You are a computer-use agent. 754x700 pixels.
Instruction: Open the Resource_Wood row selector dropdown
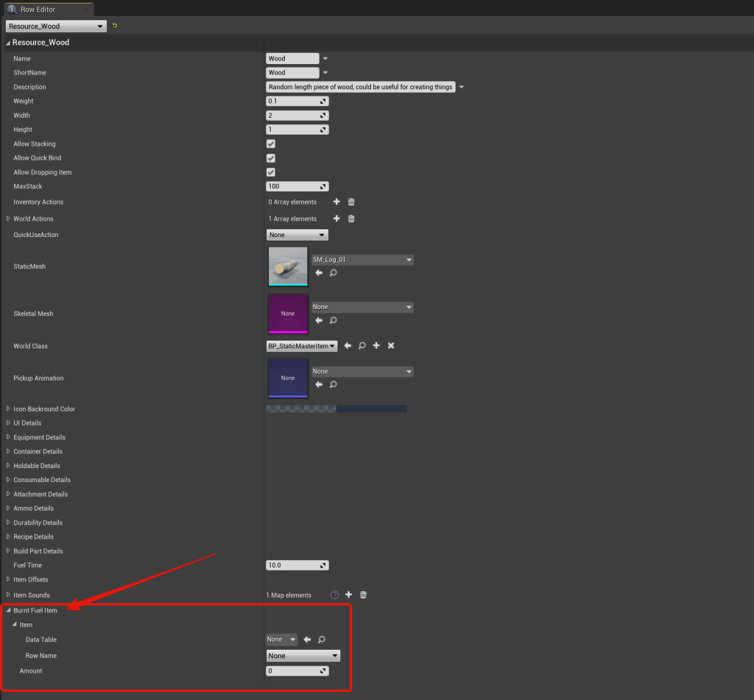point(55,26)
